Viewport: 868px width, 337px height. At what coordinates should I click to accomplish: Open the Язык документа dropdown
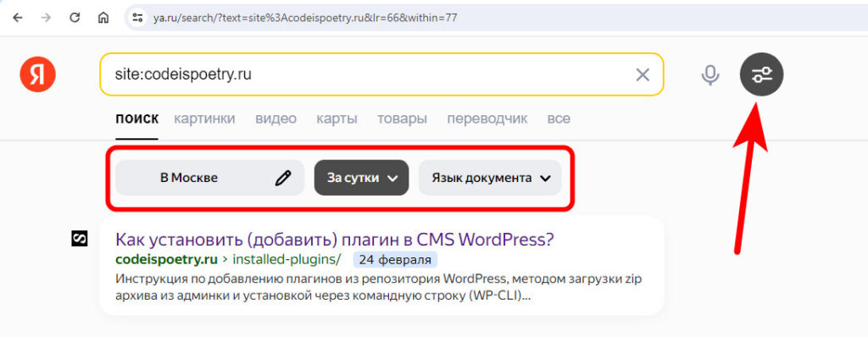coord(490,178)
